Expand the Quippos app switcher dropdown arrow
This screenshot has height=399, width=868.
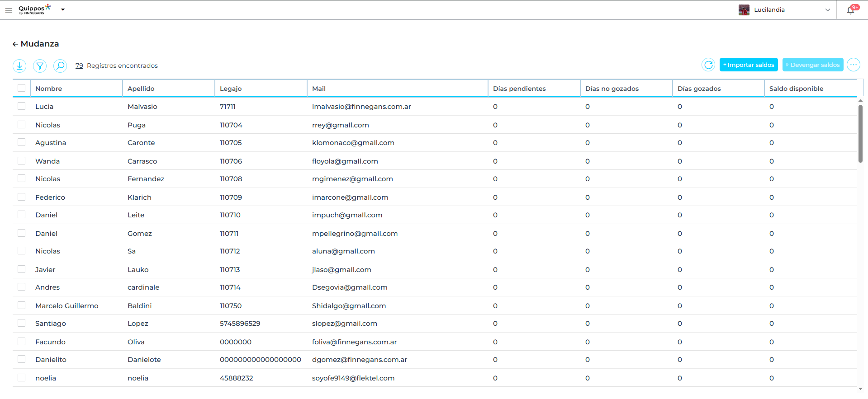[63, 9]
